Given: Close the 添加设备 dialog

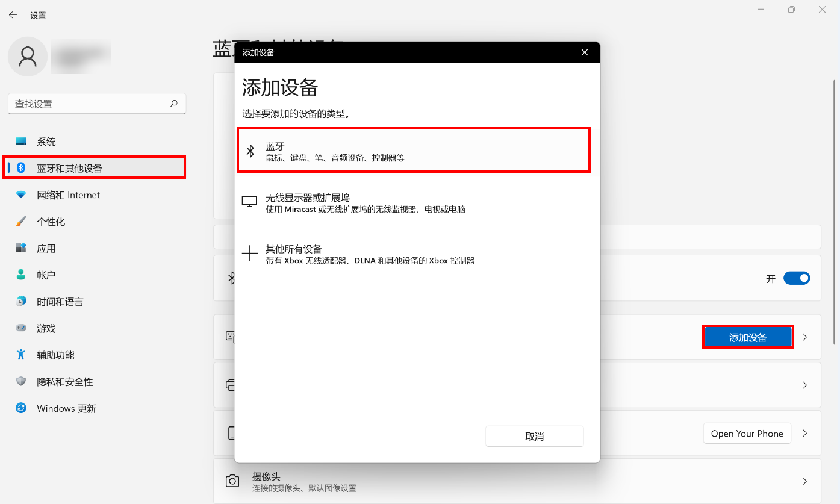Looking at the screenshot, I should coord(584,52).
